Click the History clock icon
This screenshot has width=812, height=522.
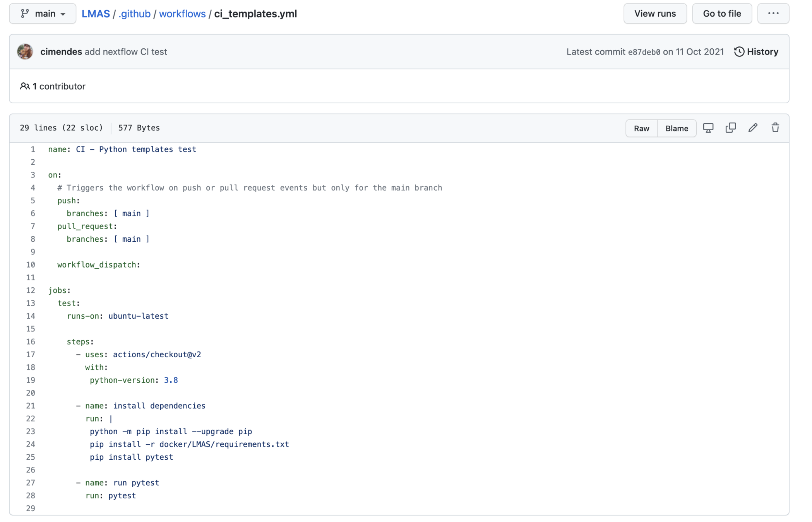click(x=739, y=52)
